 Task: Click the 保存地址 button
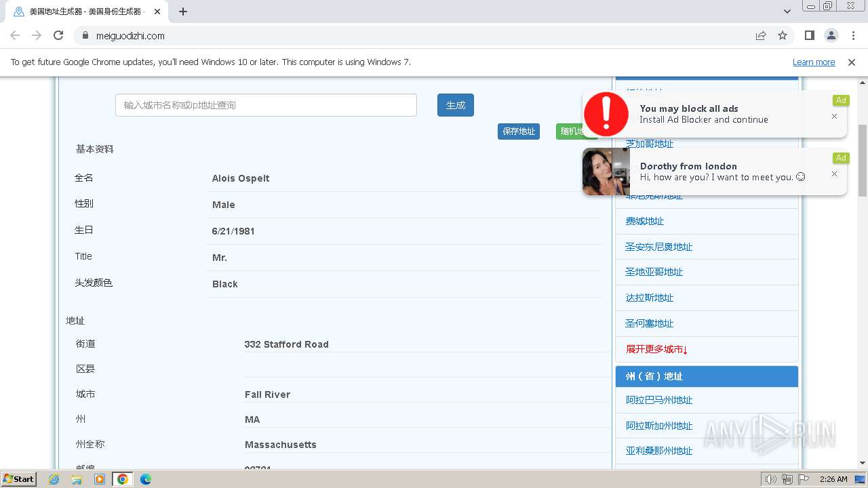pos(519,131)
